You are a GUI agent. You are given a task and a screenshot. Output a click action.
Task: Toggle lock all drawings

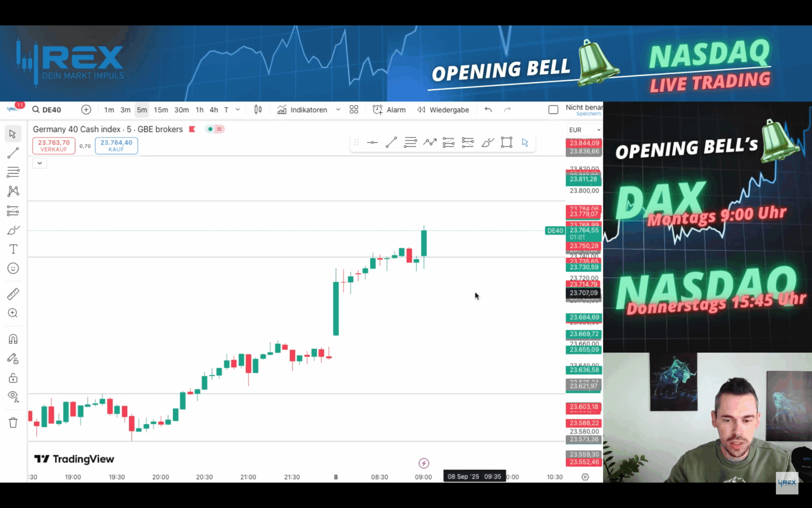click(x=13, y=378)
